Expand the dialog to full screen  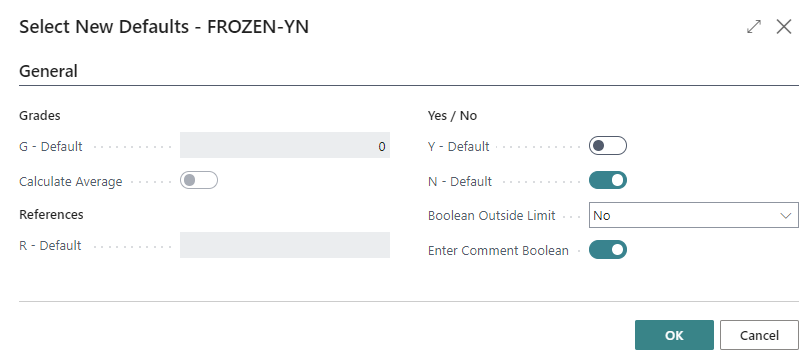(x=754, y=27)
